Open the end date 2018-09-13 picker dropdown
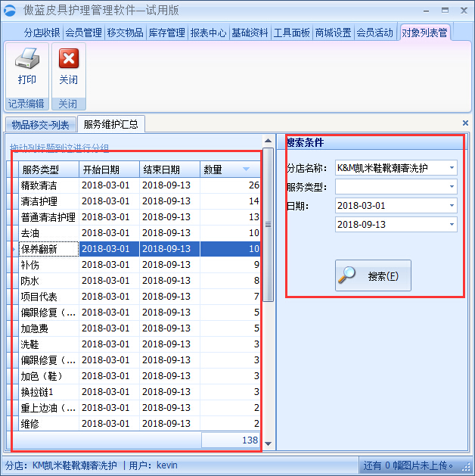The height and width of the screenshot is (476, 475). [452, 224]
